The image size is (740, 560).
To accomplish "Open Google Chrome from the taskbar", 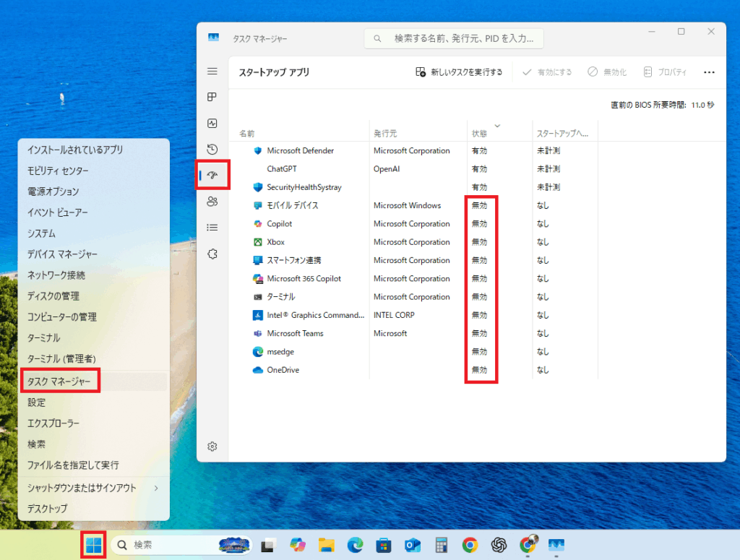I will pyautogui.click(x=470, y=545).
